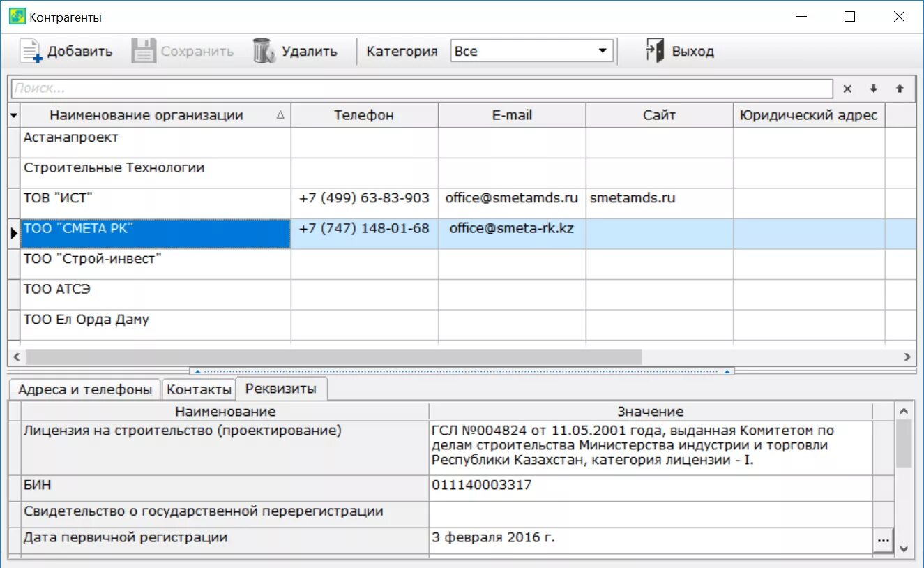The height and width of the screenshot is (568, 924).
Task: Click the E-mail column header
Action: 512,115
